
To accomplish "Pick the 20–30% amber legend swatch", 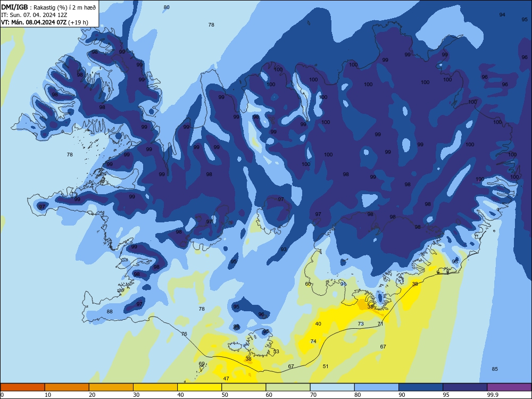I will point(111,387).
